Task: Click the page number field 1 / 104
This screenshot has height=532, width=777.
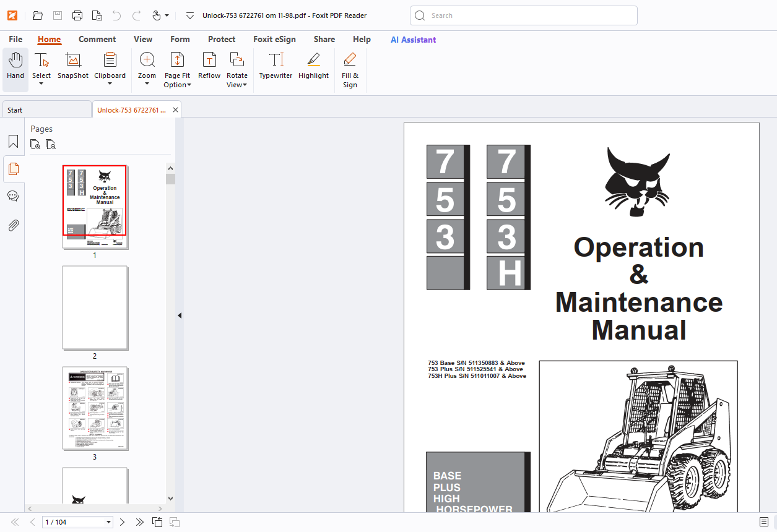Action: click(x=73, y=522)
